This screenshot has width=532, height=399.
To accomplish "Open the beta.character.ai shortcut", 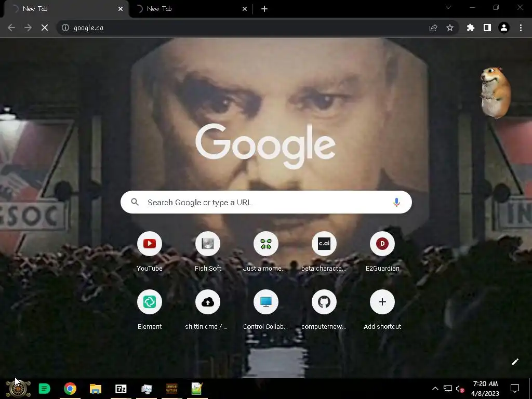I will [x=324, y=244].
